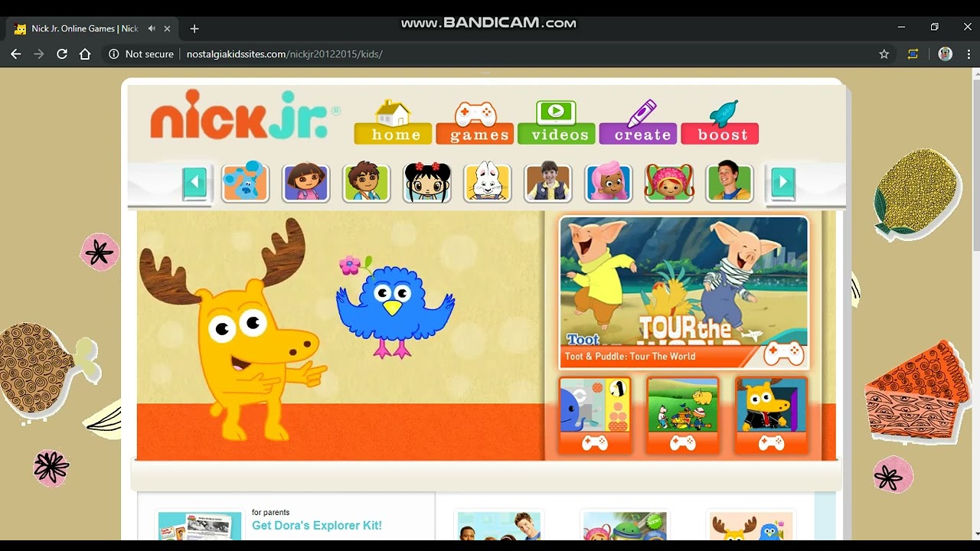Select the Nick Jr. Online Games tab
The image size is (980, 551).
click(x=93, y=28)
